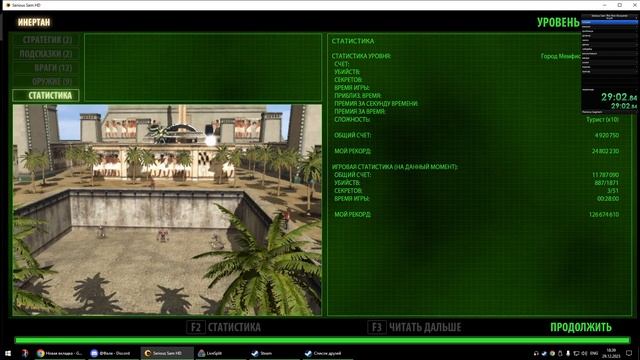640x360 pixels.
Task: Click the Уровень heading text
Action: [558, 22]
